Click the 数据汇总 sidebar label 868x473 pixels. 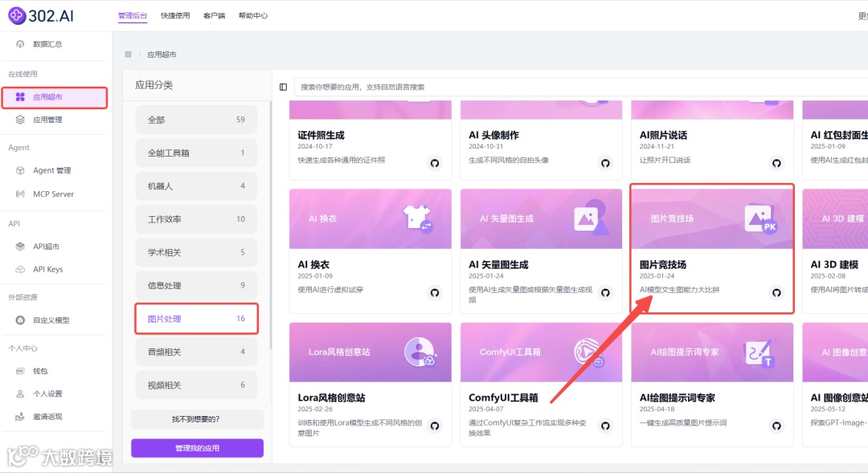click(47, 43)
